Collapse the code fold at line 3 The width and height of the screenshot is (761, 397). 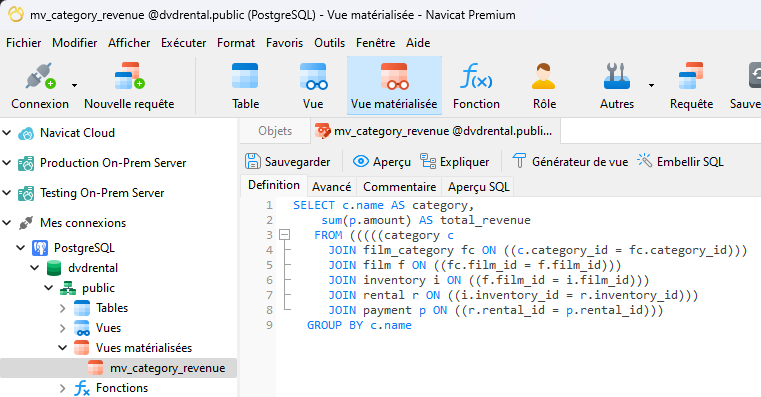284,235
